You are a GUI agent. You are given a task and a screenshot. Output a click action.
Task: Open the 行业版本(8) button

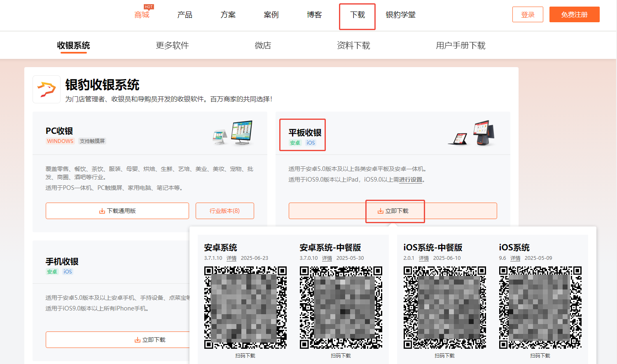pos(225,211)
